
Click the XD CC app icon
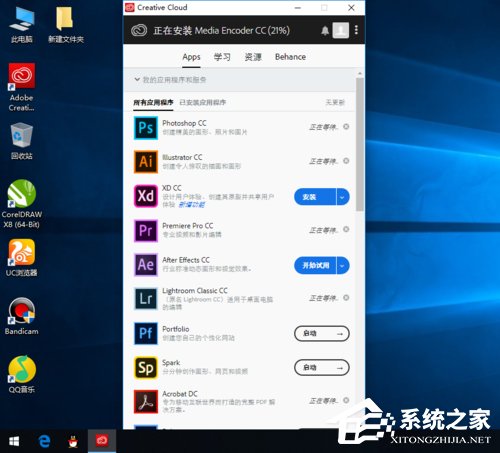(146, 196)
